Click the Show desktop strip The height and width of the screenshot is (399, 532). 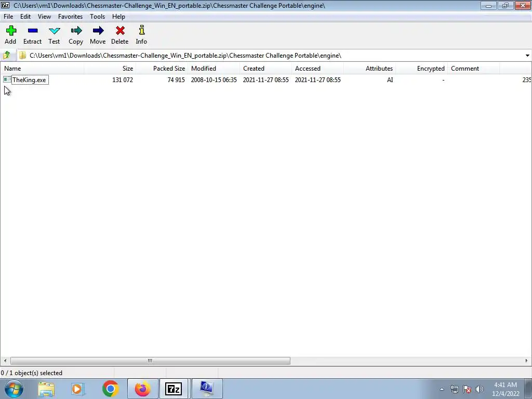click(x=529, y=389)
